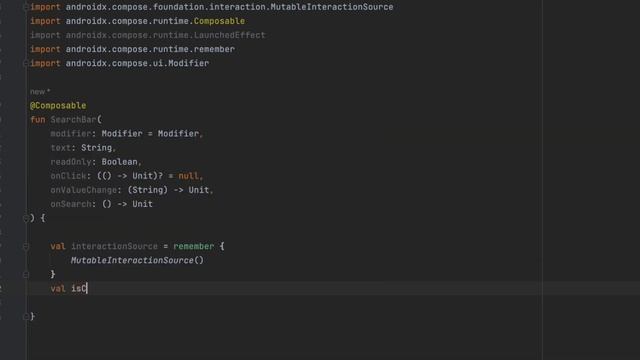The image size is (640, 360).
Task: Click the 'interactionSource' variable name
Action: 114,247
